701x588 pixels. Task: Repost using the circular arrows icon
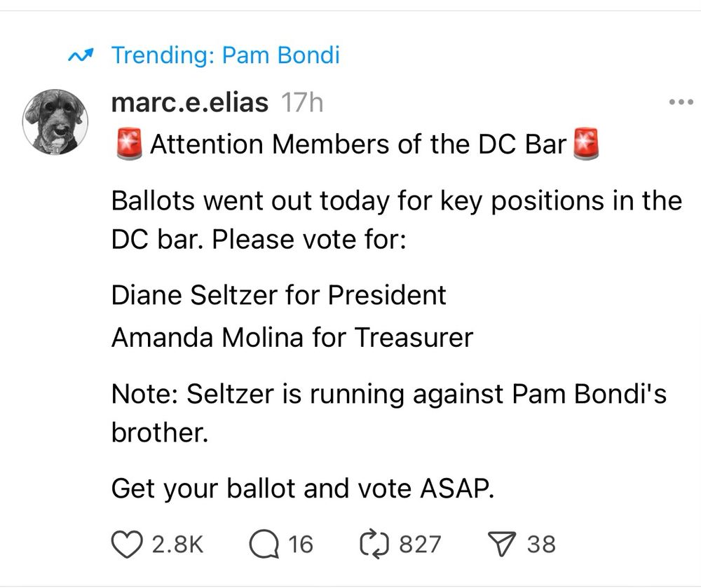click(374, 545)
